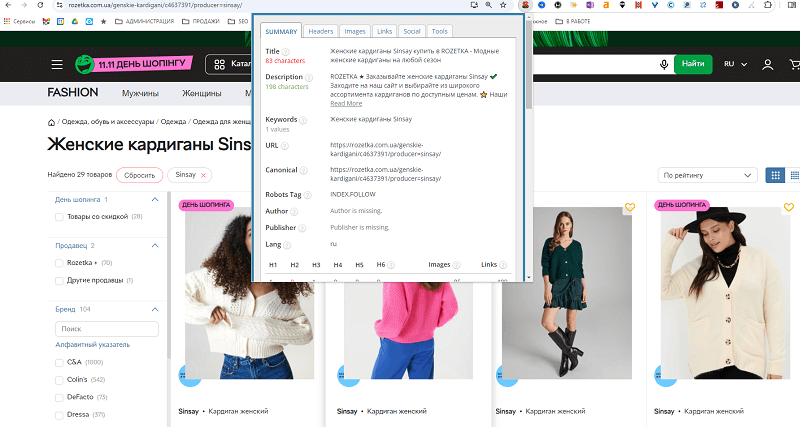
Task: Switch to large tile grid view
Action: pos(776,175)
